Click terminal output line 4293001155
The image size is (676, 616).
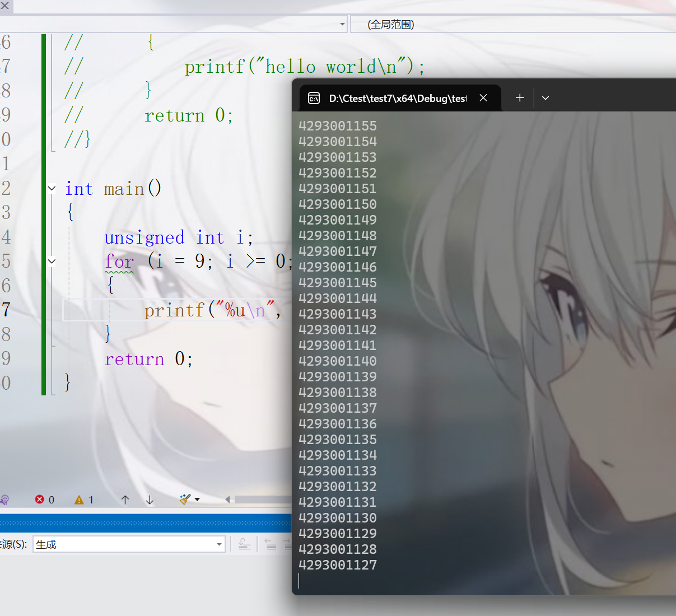point(338,126)
